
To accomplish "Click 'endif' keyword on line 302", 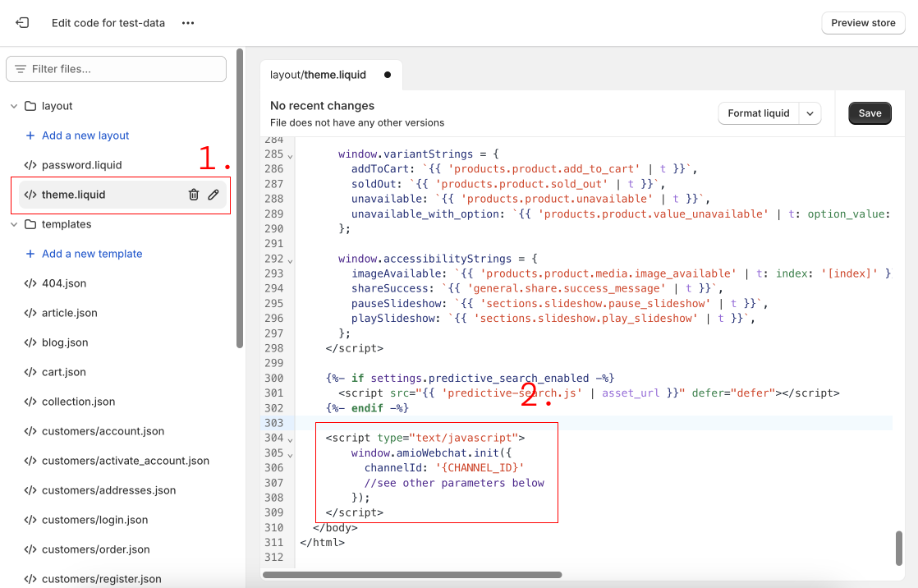I will coord(367,408).
